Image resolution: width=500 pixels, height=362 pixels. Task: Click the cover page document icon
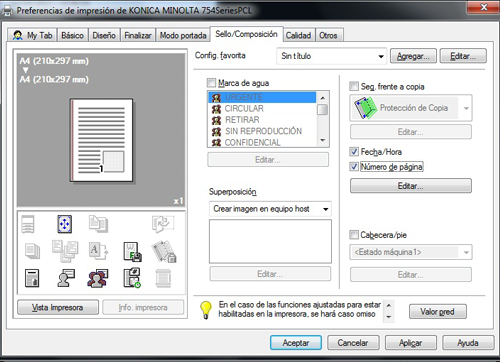(32, 278)
